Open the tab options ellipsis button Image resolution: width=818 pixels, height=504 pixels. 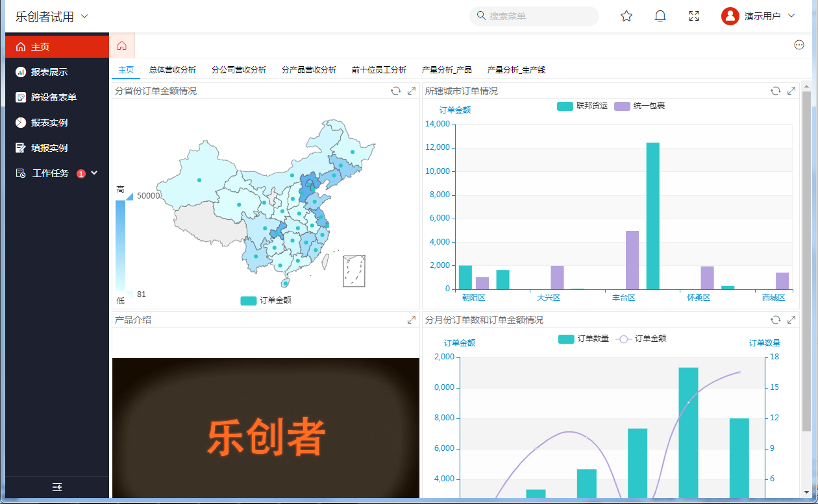pos(799,45)
